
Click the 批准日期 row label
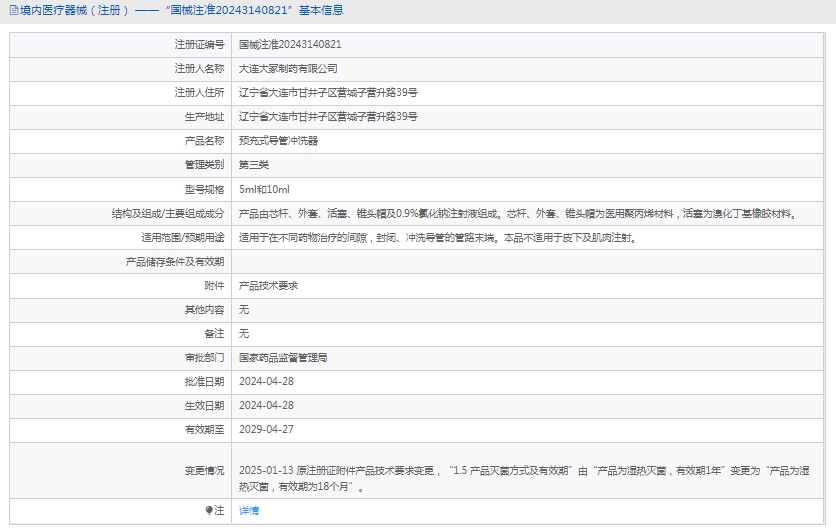[204, 381]
